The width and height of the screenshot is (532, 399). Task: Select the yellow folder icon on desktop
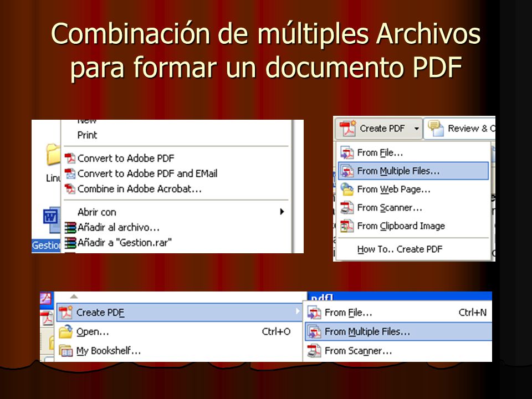click(x=53, y=155)
